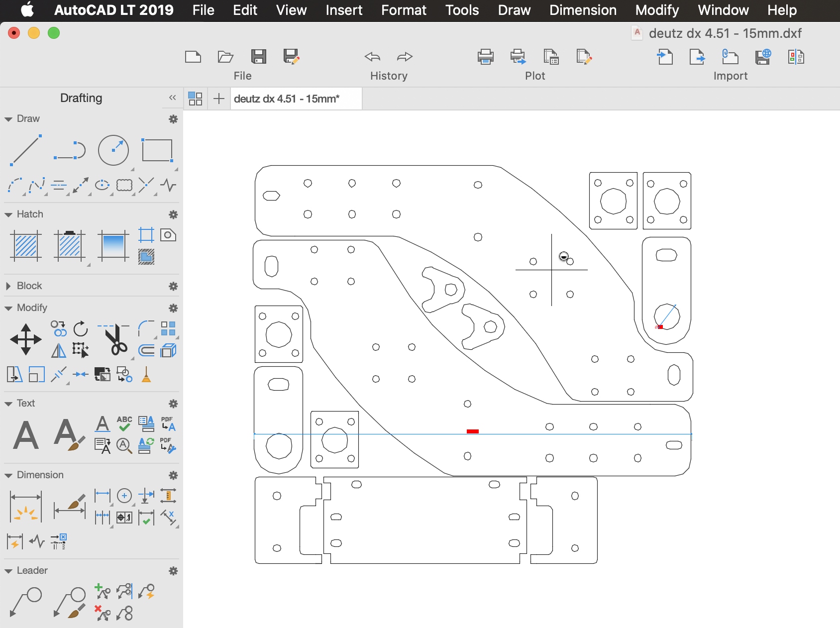Open the Dimension panel gear settings
Screen dimensions: 840x628
point(173,475)
